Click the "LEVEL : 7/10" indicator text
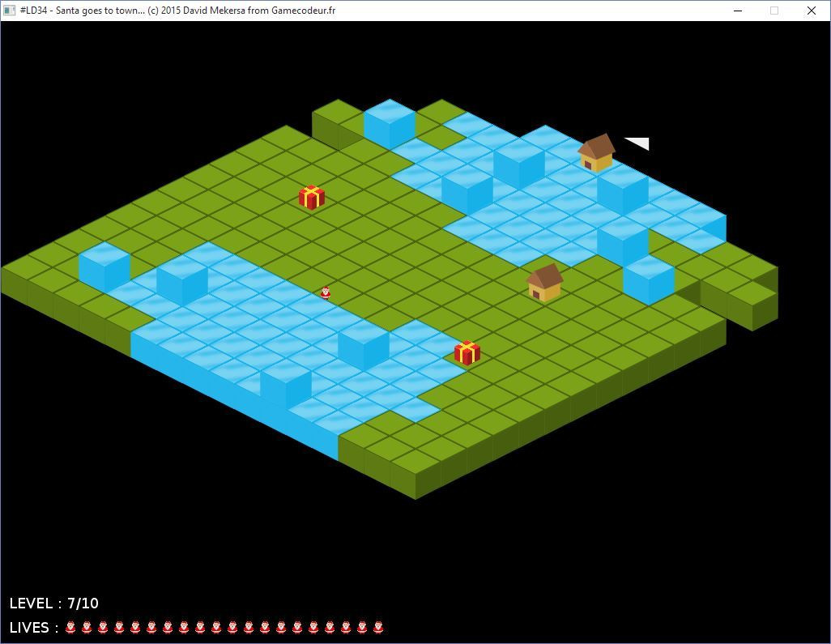The width and height of the screenshot is (831, 644). (x=54, y=603)
